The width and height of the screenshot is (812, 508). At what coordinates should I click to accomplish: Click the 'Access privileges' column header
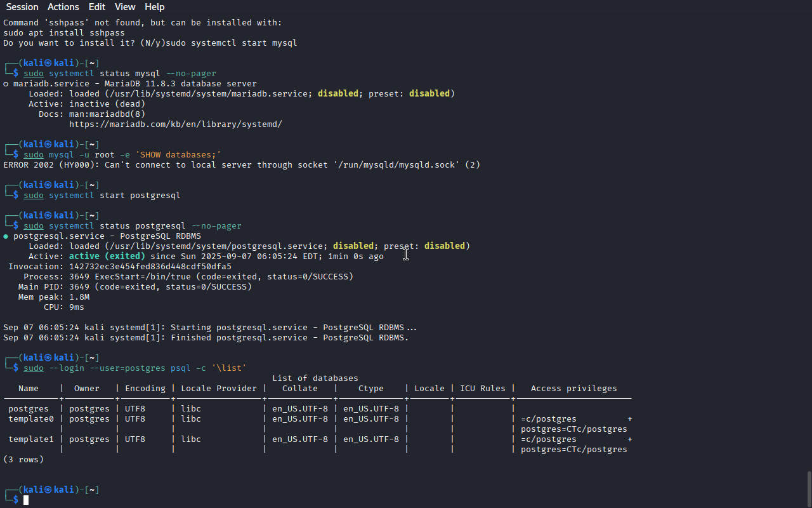tap(574, 389)
